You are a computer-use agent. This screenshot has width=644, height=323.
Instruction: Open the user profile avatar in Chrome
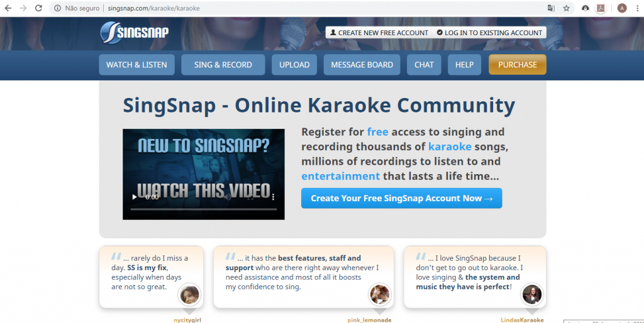[x=622, y=8]
